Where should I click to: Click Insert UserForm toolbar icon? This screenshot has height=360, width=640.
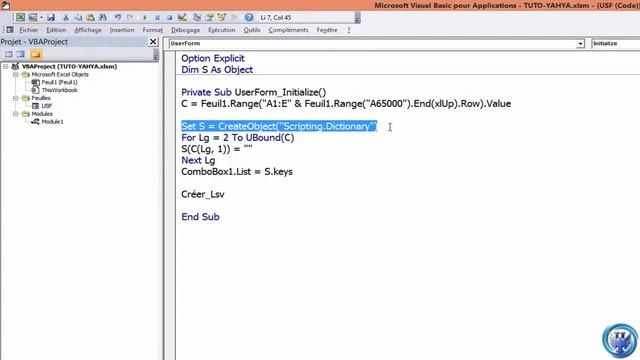tap(33, 18)
